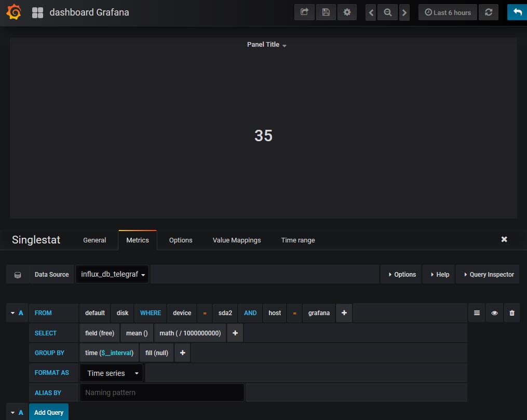Open the dashboard Grafana title picker
The width and height of the screenshot is (527, 420).
89,12
